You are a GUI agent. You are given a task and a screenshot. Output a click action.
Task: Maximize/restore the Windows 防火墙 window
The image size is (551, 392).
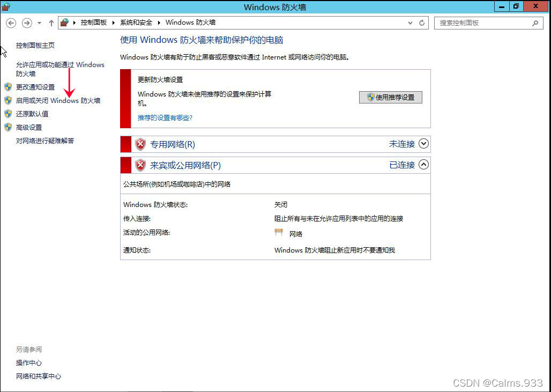point(516,6)
